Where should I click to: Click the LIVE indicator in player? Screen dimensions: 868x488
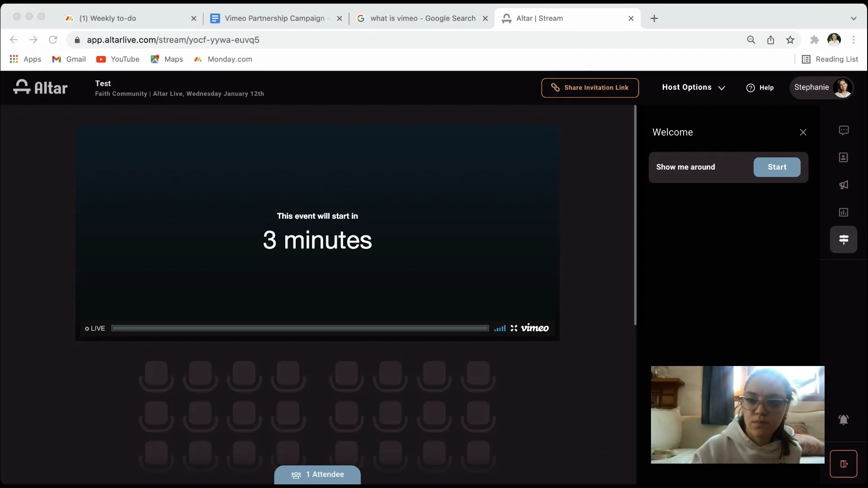pos(95,328)
